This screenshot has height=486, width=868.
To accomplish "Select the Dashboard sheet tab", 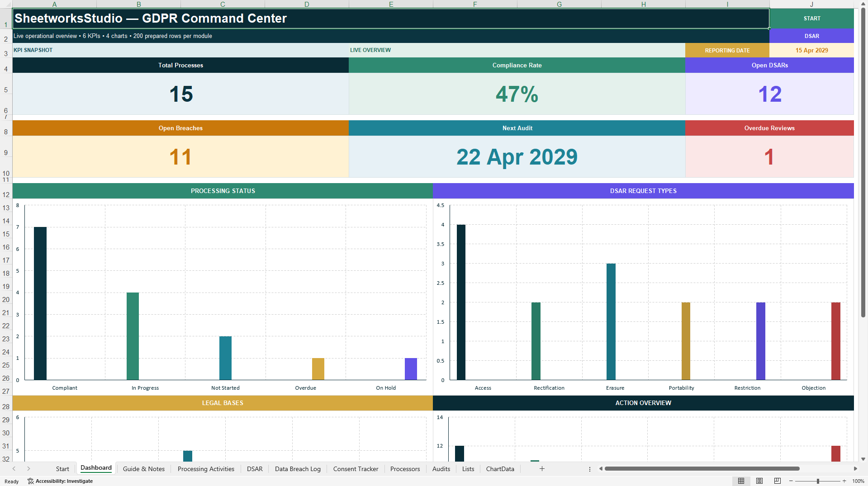I will 96,468.
